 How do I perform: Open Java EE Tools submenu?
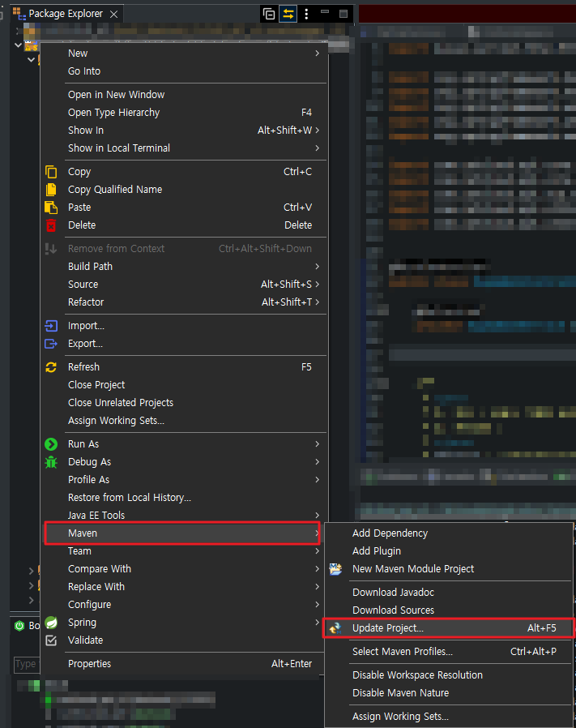[x=184, y=516]
